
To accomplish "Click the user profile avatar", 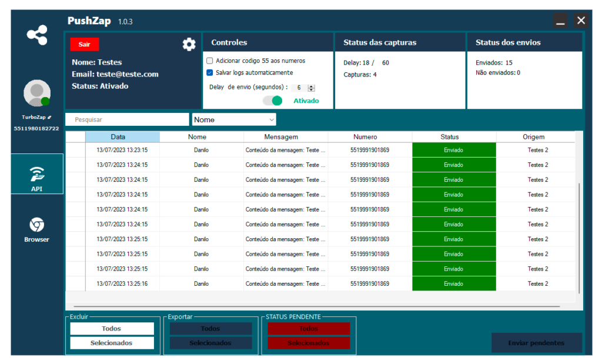I will tap(36, 93).
